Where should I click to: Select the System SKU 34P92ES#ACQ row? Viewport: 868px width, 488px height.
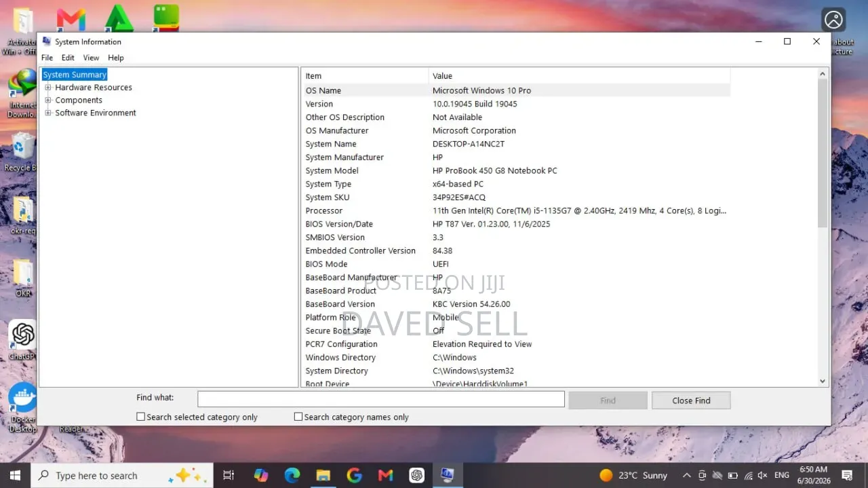coord(516,198)
